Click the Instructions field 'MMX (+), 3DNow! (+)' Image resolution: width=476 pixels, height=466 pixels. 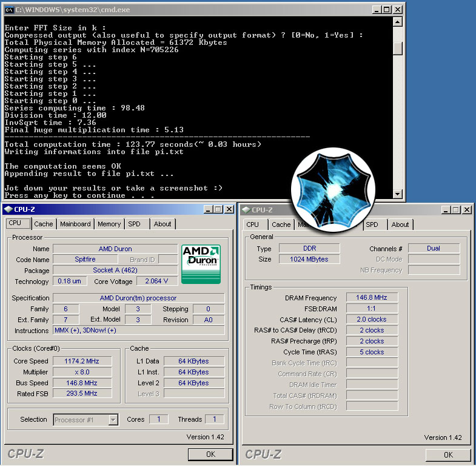click(x=139, y=331)
